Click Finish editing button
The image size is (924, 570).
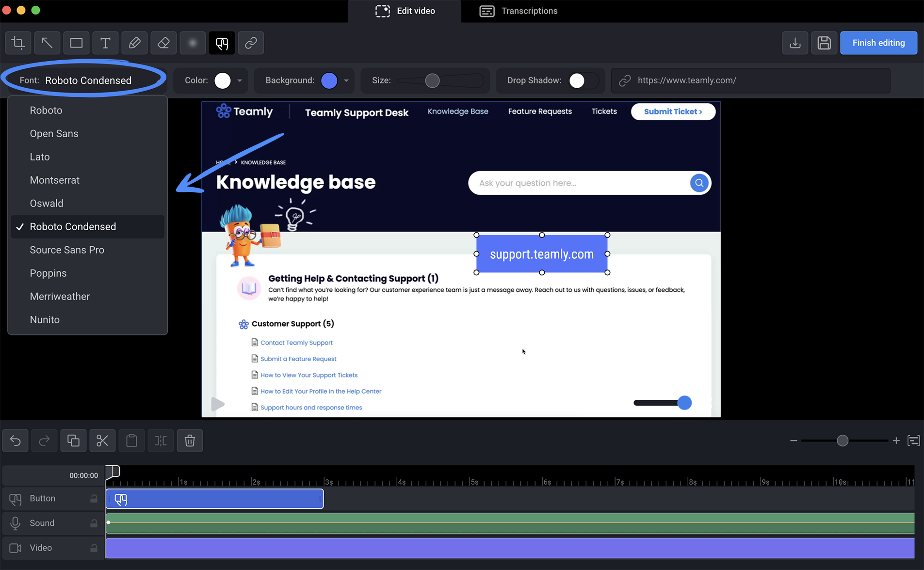point(878,43)
